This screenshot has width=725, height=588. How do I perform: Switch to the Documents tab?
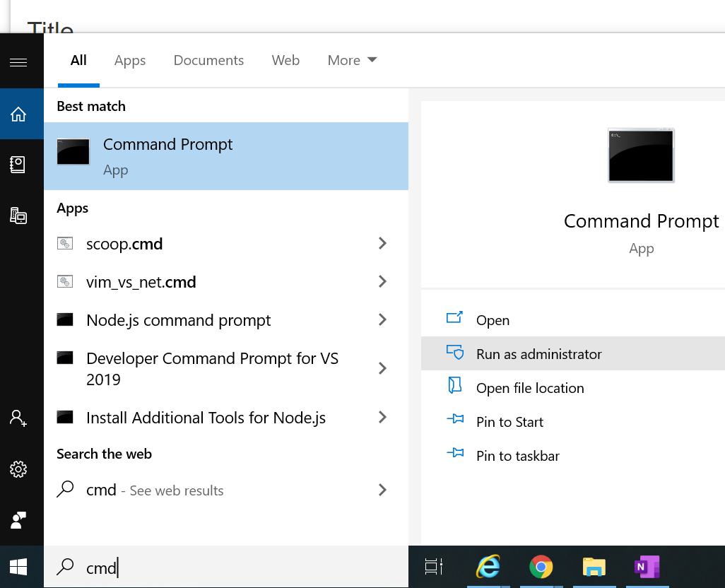pyautogui.click(x=208, y=61)
